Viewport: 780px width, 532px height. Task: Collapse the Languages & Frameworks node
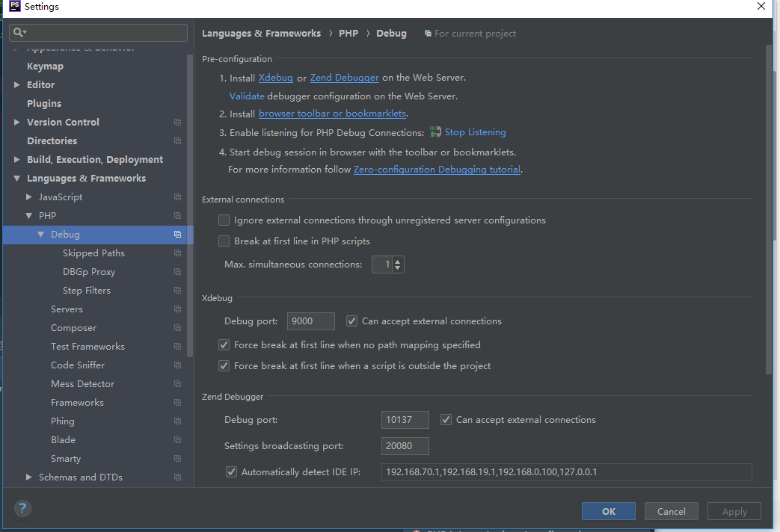17,178
